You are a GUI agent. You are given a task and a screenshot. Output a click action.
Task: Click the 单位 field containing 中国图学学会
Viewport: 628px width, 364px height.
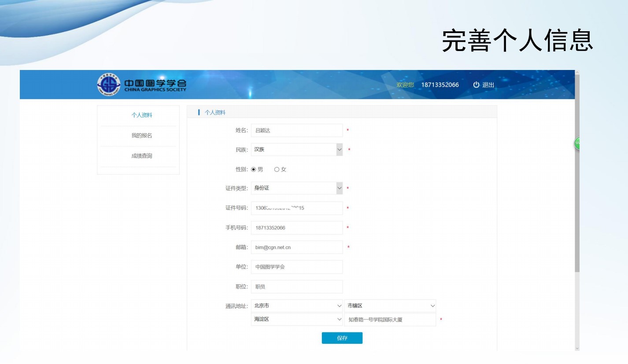point(296,267)
